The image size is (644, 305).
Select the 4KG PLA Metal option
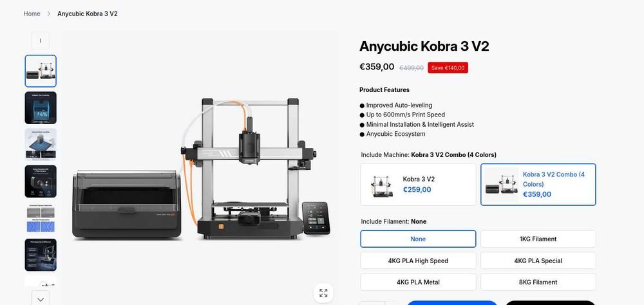(x=418, y=282)
